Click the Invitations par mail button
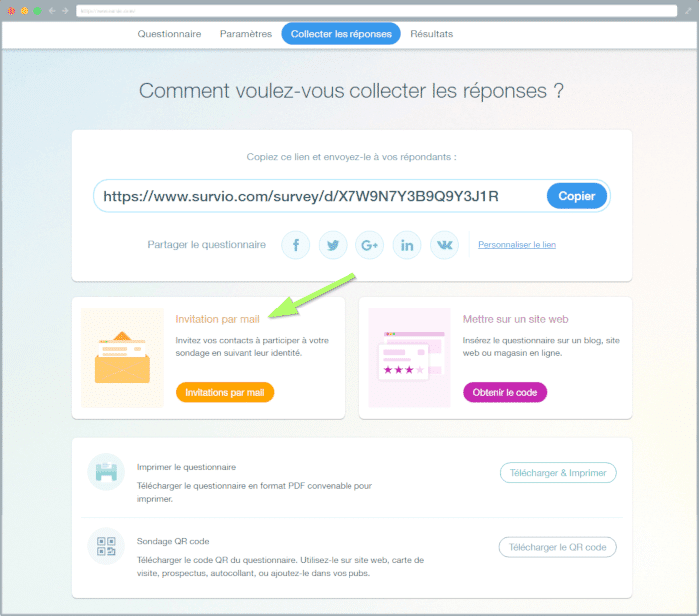699x616 pixels. [x=225, y=393]
